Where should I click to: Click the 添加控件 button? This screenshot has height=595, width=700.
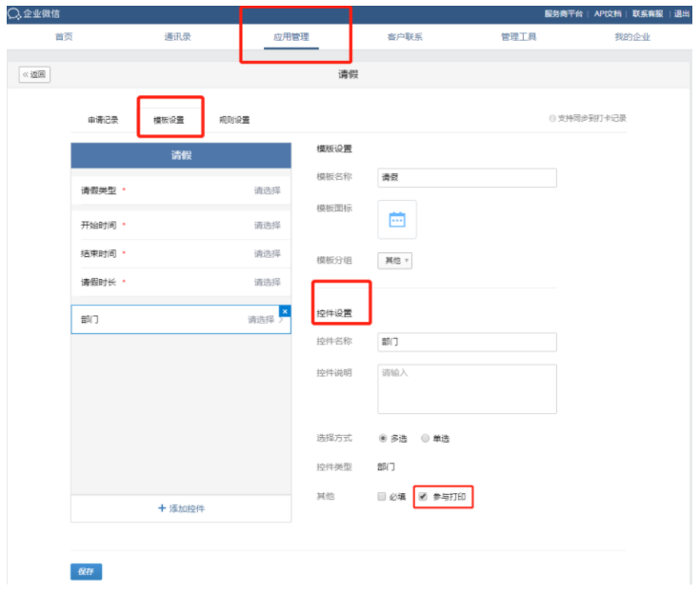coord(181,508)
